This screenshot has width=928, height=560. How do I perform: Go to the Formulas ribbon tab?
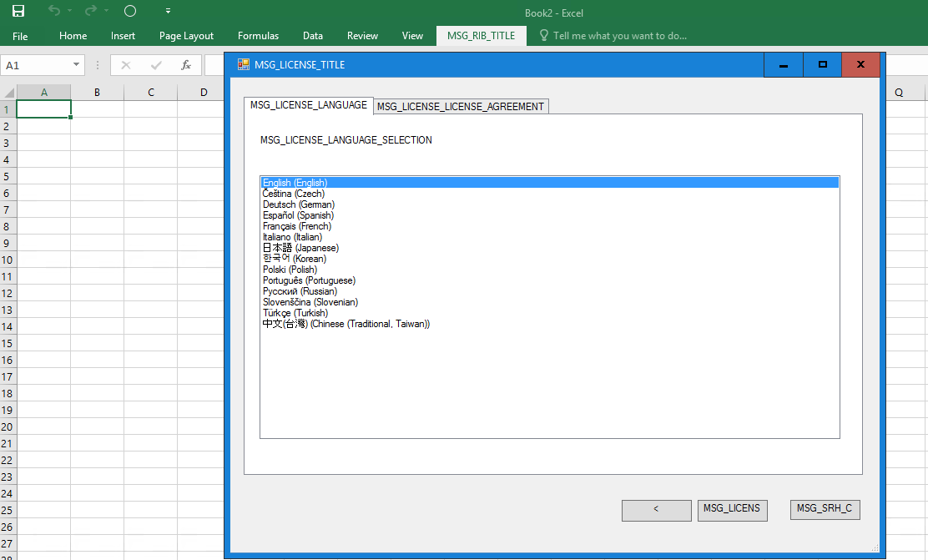pos(258,36)
